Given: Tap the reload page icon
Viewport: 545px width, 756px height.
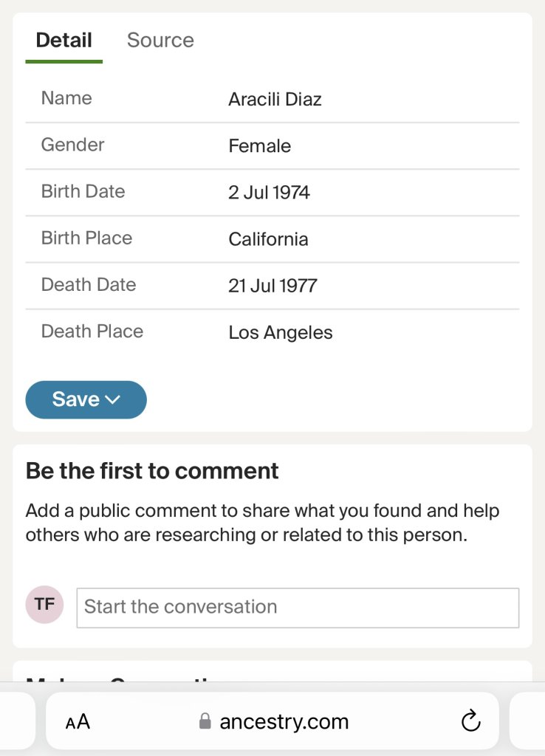Looking at the screenshot, I should (x=470, y=721).
